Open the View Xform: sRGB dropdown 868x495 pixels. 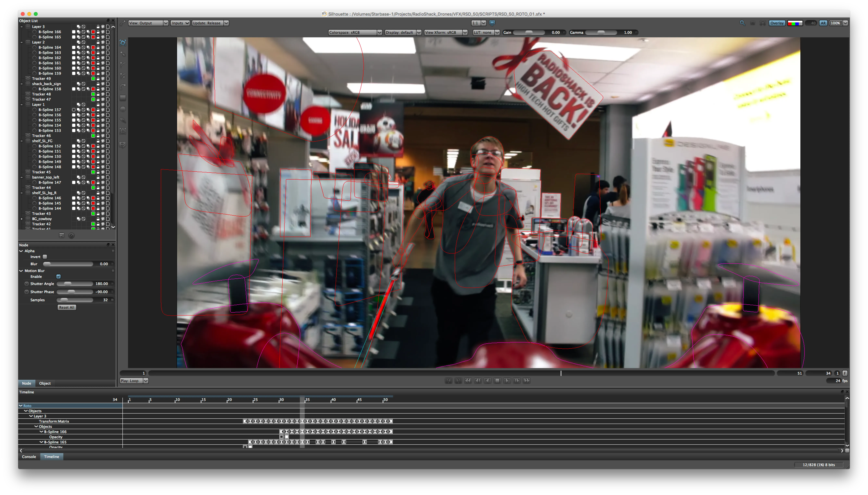click(x=446, y=32)
